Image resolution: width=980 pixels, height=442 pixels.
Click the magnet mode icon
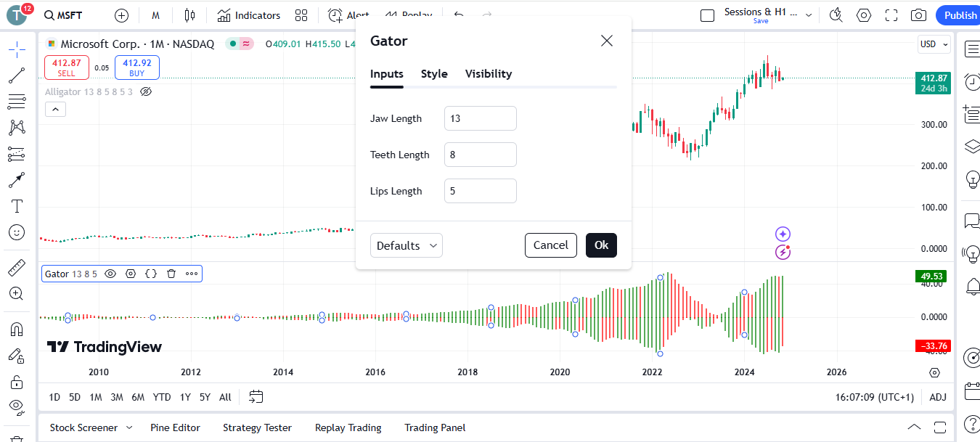click(17, 329)
